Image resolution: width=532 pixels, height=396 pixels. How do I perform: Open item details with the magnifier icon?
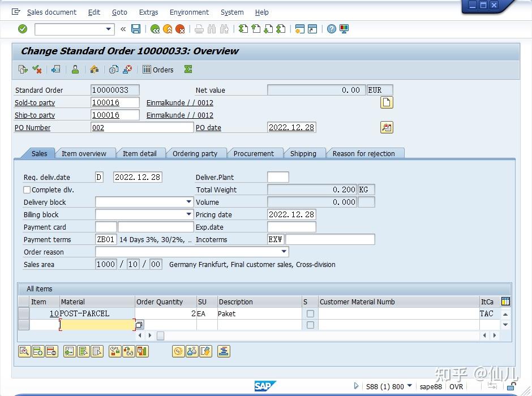(x=24, y=351)
